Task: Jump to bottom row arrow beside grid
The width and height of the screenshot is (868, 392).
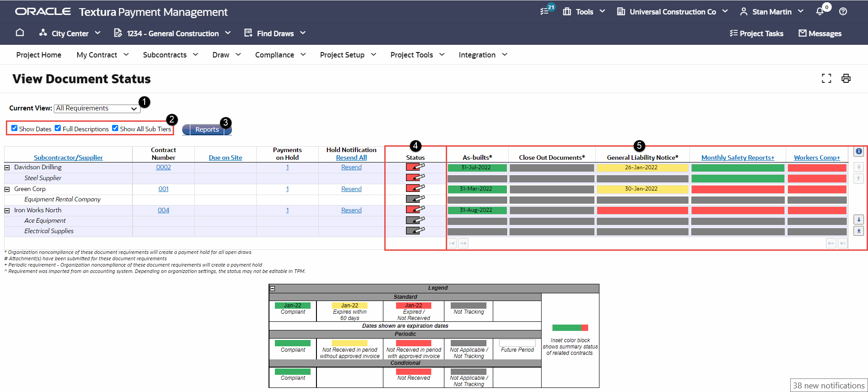Action: click(x=859, y=231)
